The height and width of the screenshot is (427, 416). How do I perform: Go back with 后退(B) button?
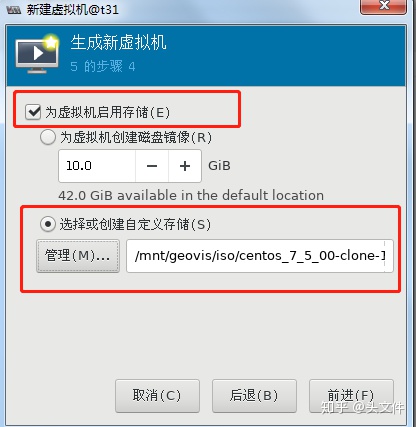coord(254,396)
